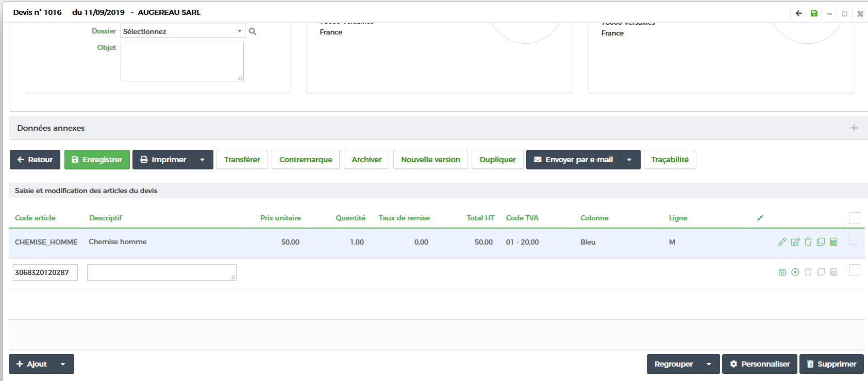868x381 pixels.
Task: Duplicate the Chemise homme line via copy icon
Action: pos(821,242)
